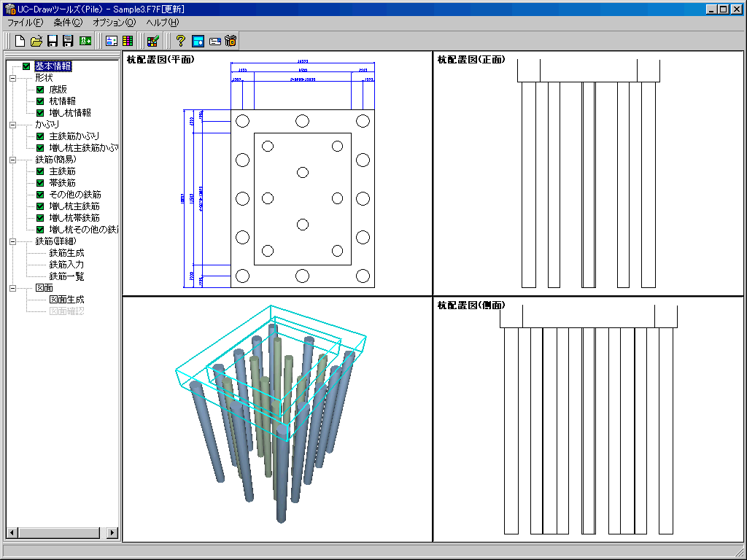
Task: Open the ファイル(F) menu
Action: 26,23
